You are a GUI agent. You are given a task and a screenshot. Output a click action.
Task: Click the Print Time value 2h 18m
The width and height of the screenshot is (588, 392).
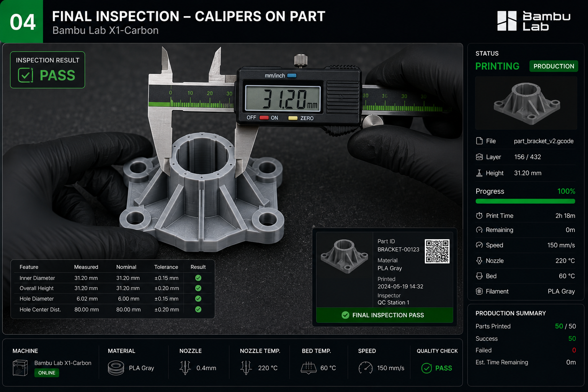(565, 216)
